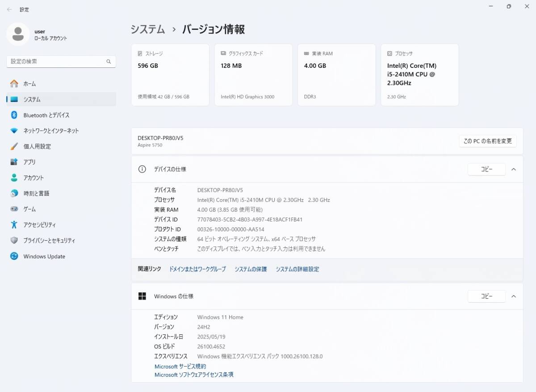Click the 4.00 GB (3.85 GB 使用可能) value

click(x=230, y=210)
